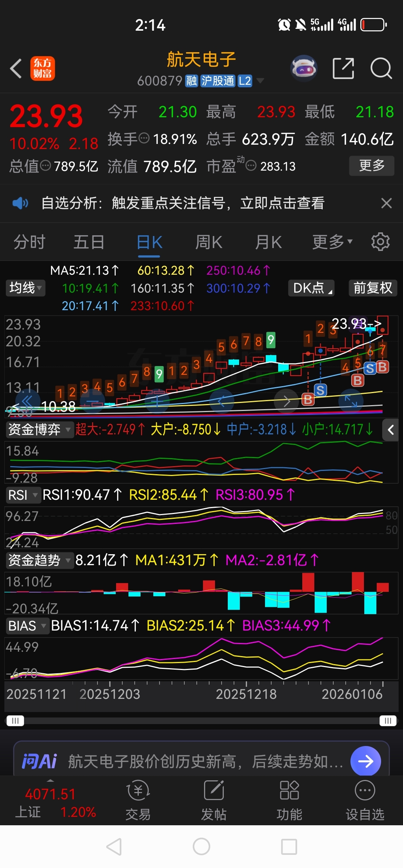Tap the chart zoom-out minus button
This screenshot has width=403, height=868.
(93, 401)
